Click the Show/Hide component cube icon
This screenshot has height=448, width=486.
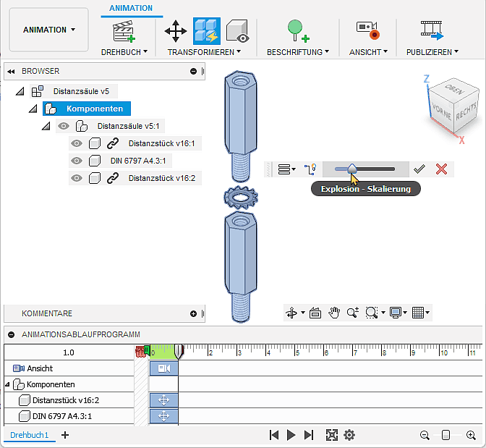pos(238,30)
